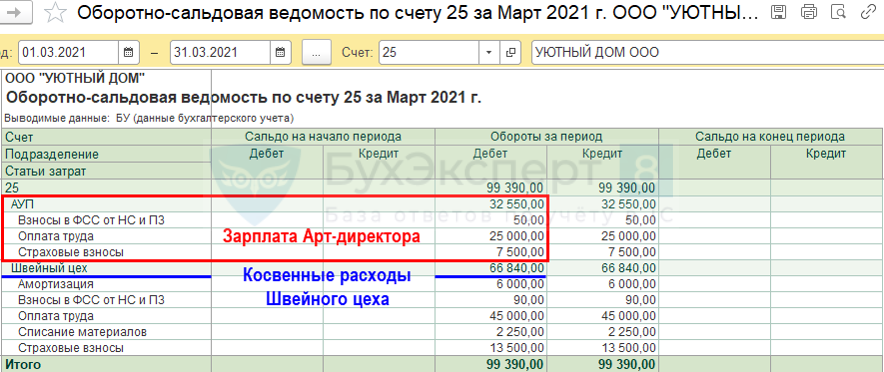884x372 pixels.
Task: Click debit turnover 90,00 cell
Action: click(490, 300)
